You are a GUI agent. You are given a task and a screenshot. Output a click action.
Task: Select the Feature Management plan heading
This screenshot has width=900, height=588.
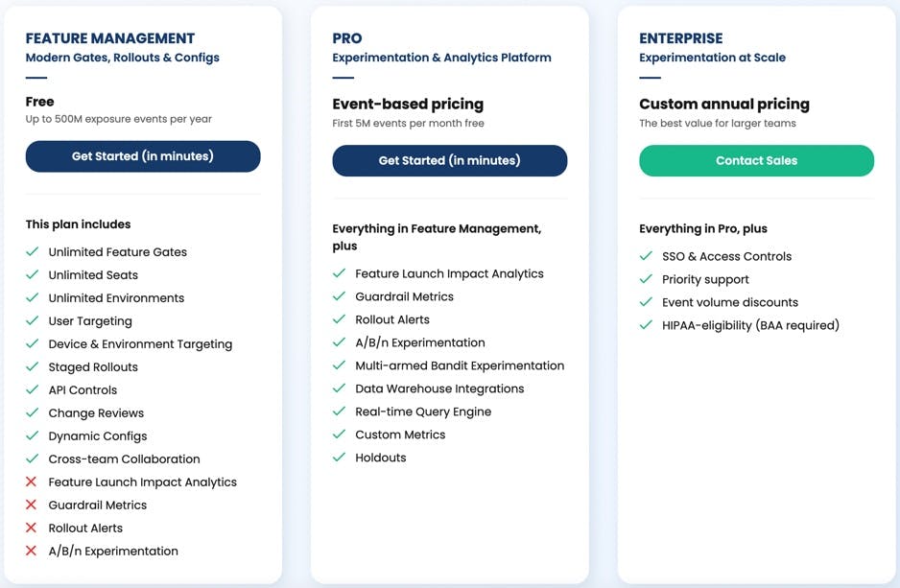click(109, 39)
